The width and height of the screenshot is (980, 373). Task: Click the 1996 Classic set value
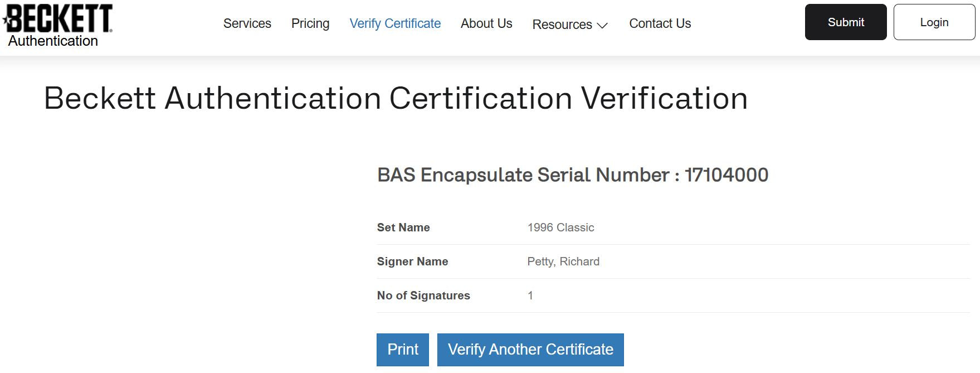coord(560,227)
